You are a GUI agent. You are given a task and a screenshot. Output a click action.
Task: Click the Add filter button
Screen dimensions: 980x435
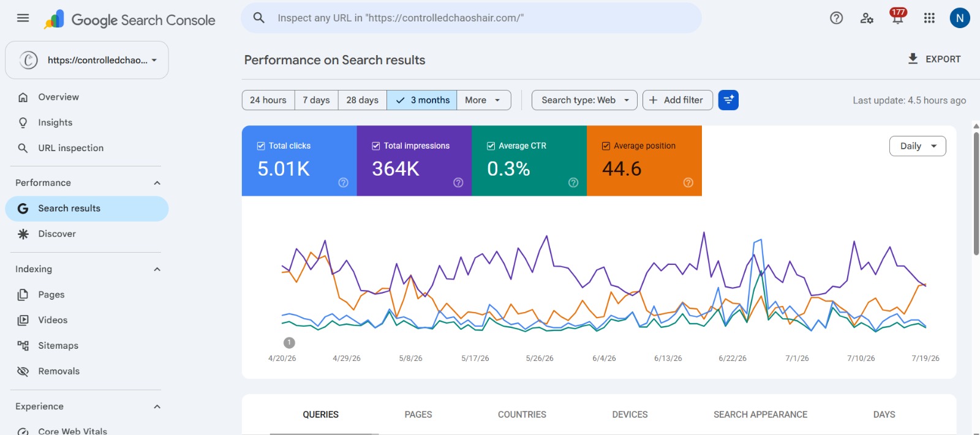click(x=677, y=100)
